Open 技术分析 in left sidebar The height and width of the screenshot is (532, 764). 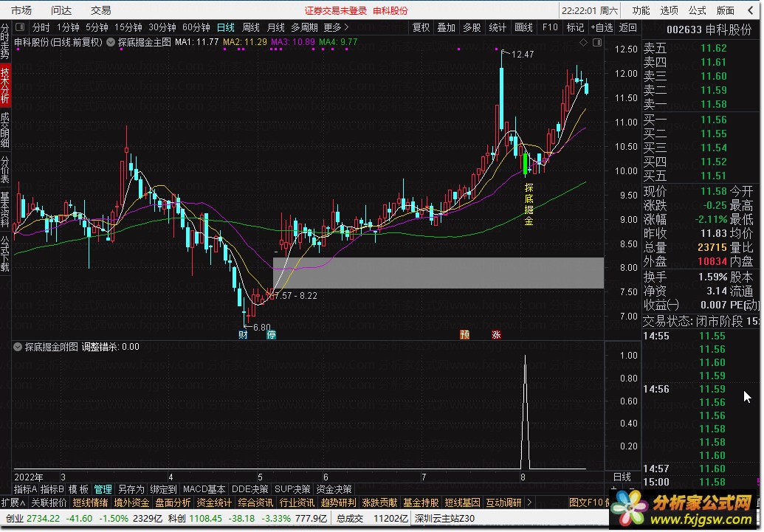5,86
